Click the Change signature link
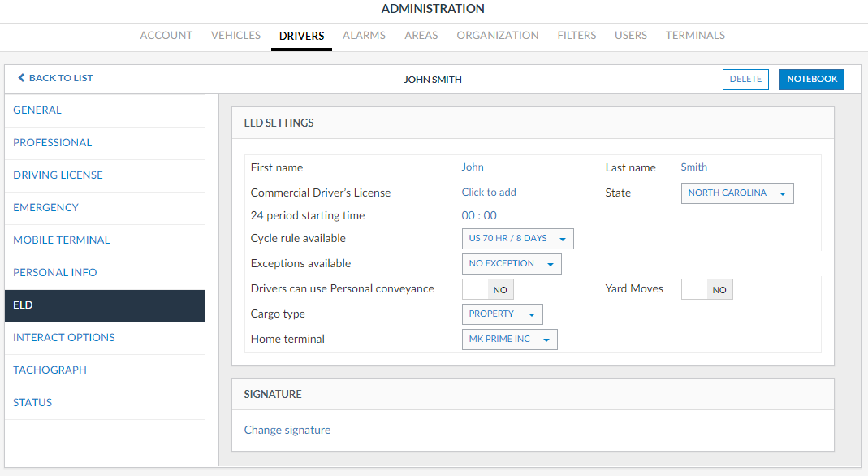The width and height of the screenshot is (868, 476). 287,430
